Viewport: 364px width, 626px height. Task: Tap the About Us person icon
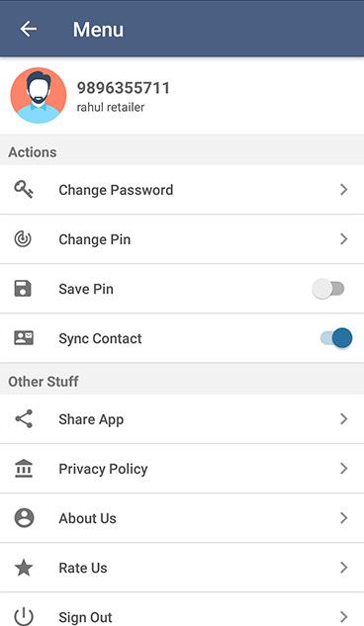pos(24,518)
